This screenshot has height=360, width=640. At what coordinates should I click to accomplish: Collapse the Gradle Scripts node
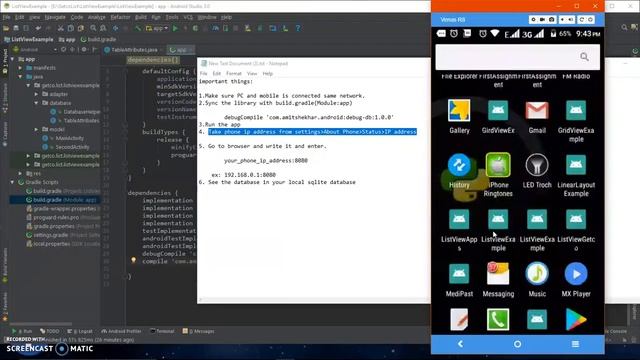tap(12, 182)
